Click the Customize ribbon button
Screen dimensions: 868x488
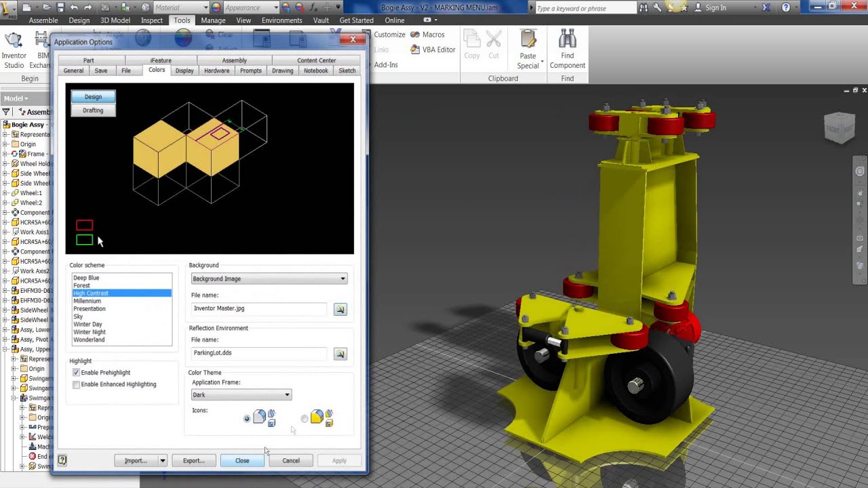coord(389,35)
